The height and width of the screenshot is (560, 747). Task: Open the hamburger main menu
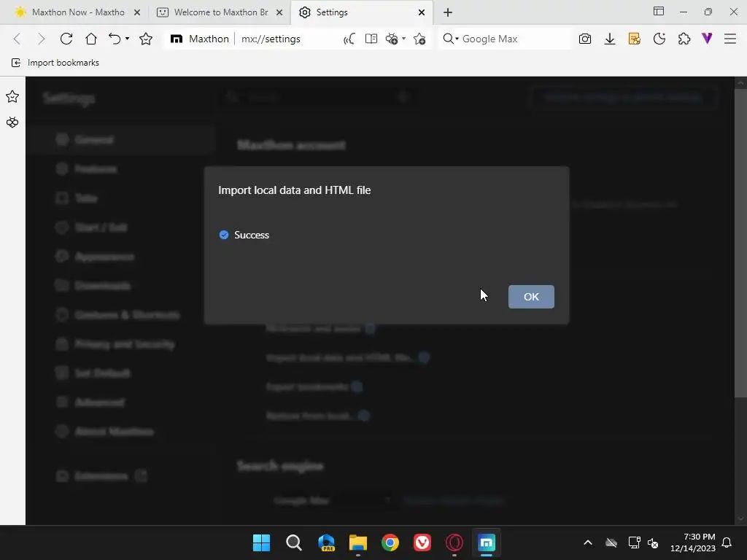pyautogui.click(x=730, y=39)
